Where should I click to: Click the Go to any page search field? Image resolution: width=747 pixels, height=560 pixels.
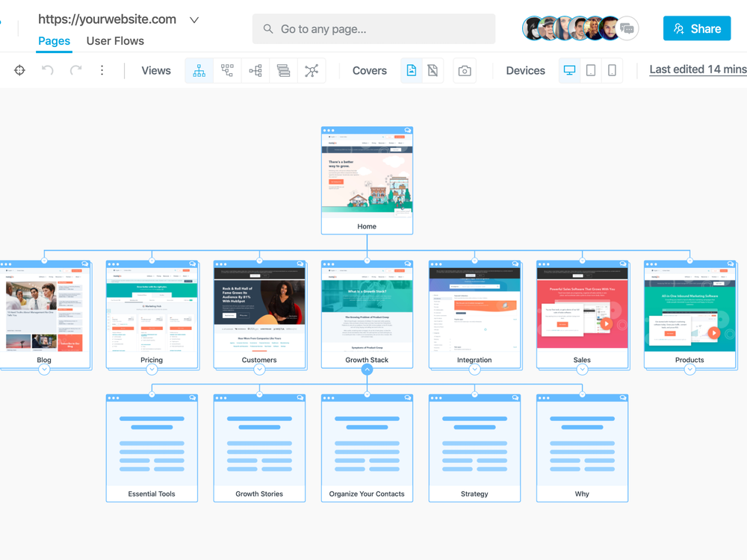click(373, 29)
